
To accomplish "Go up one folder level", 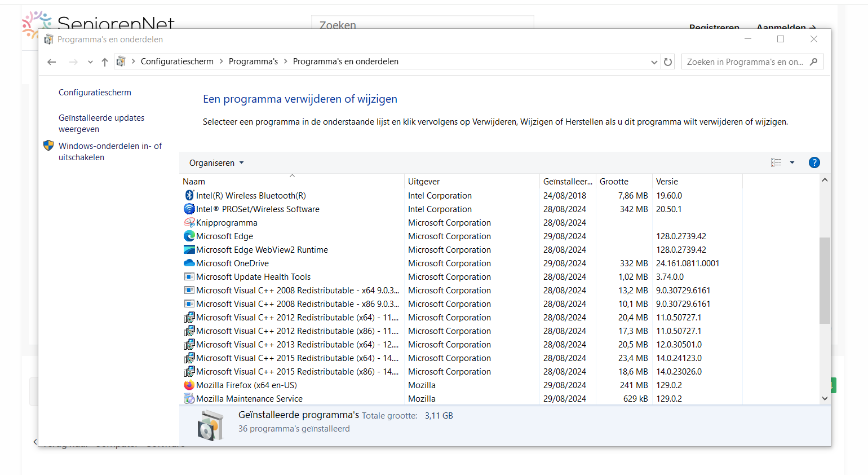I will pos(105,62).
